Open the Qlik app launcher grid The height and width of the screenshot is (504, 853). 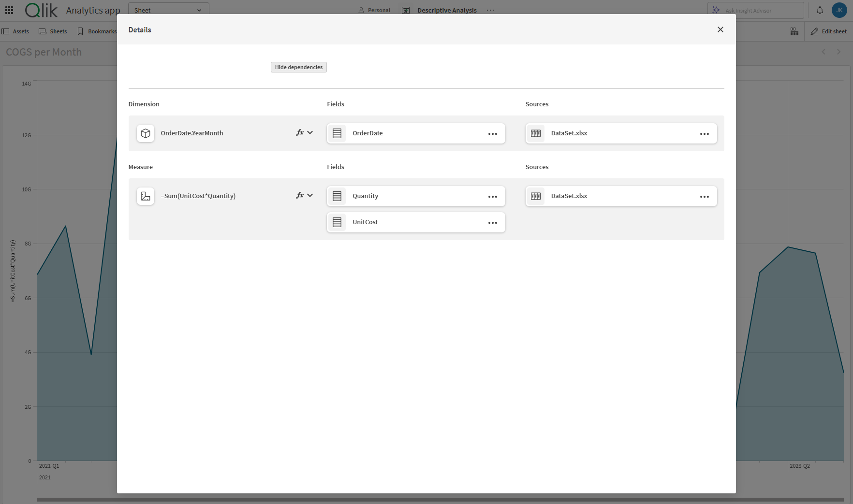pyautogui.click(x=9, y=10)
